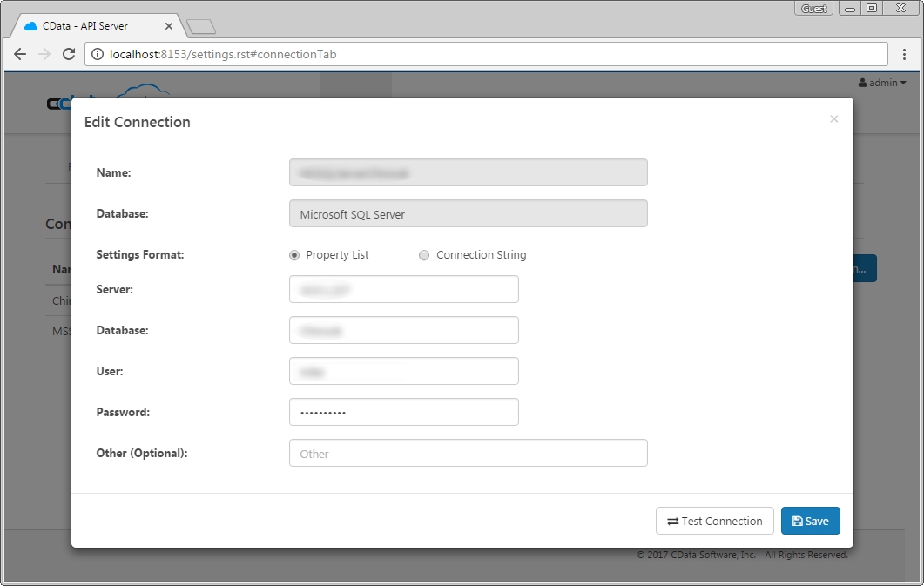Click the Guest profile button

pos(813,8)
